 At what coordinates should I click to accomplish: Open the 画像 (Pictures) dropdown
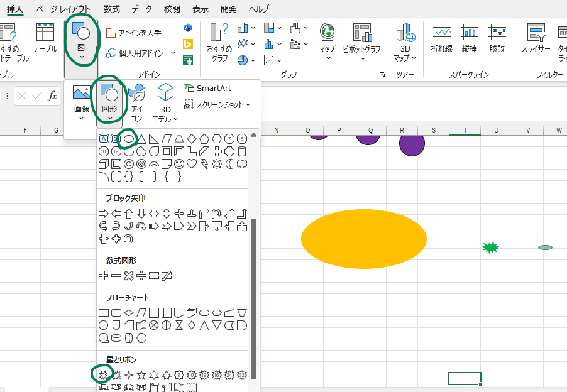pyautogui.click(x=82, y=103)
